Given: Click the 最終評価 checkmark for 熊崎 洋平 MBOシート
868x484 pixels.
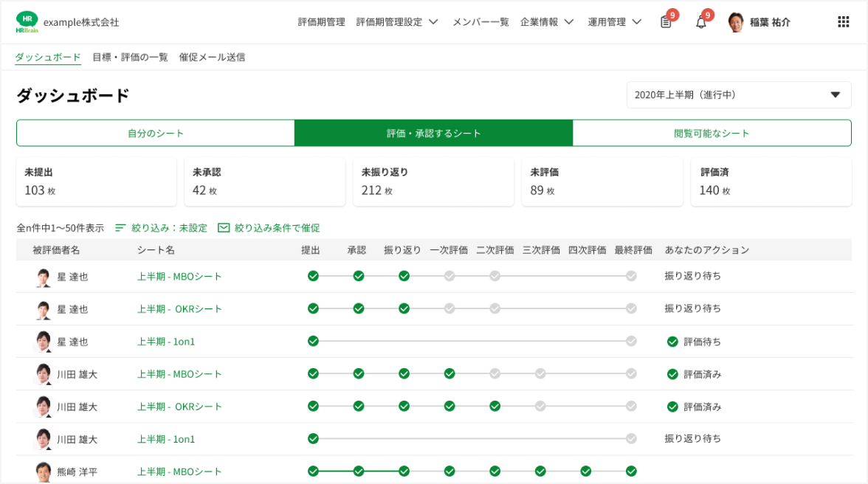Looking at the screenshot, I should [x=631, y=471].
